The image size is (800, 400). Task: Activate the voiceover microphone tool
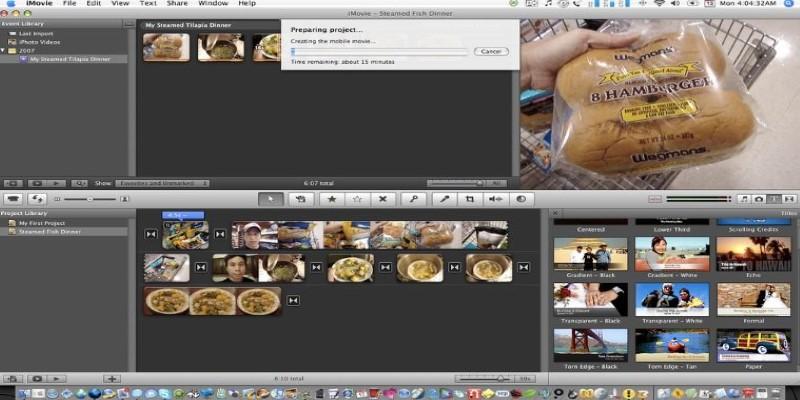click(445, 199)
